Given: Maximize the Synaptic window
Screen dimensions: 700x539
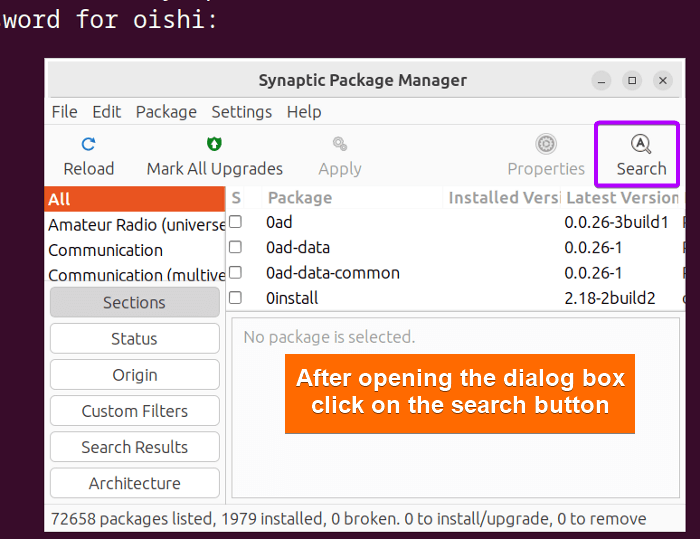Looking at the screenshot, I should [632, 81].
